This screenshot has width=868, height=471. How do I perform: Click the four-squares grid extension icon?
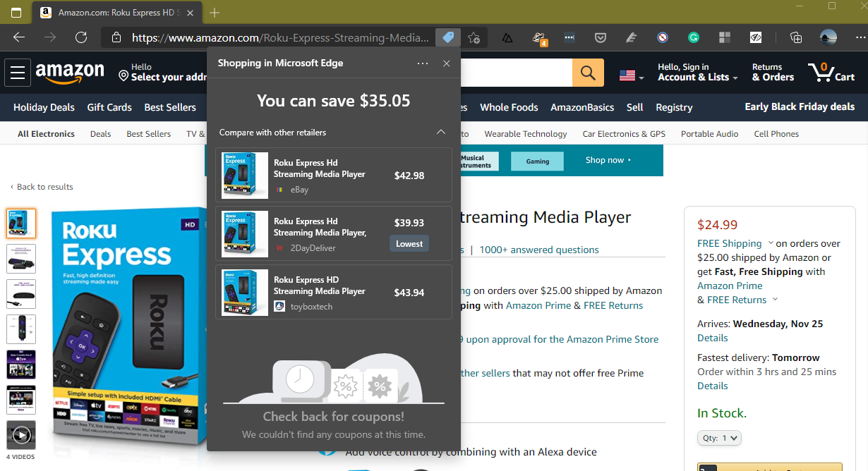(725, 37)
